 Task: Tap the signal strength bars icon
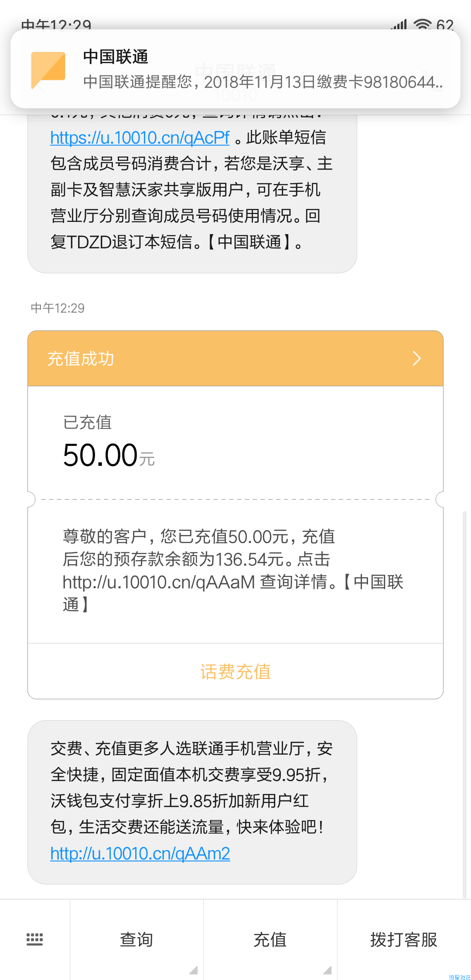tap(399, 24)
